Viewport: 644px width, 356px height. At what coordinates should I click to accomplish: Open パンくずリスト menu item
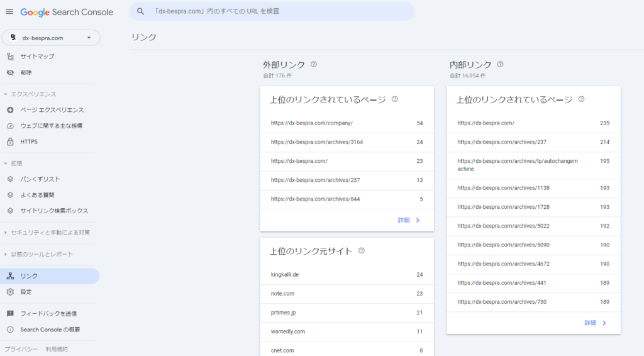click(50, 179)
